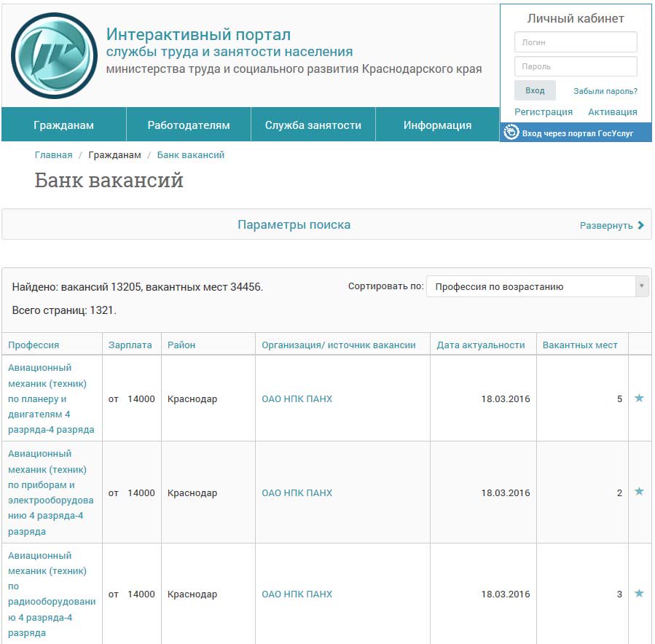Image resolution: width=655 pixels, height=644 pixels.
Task: Sort by Дата актуальности column header
Action: point(481,345)
